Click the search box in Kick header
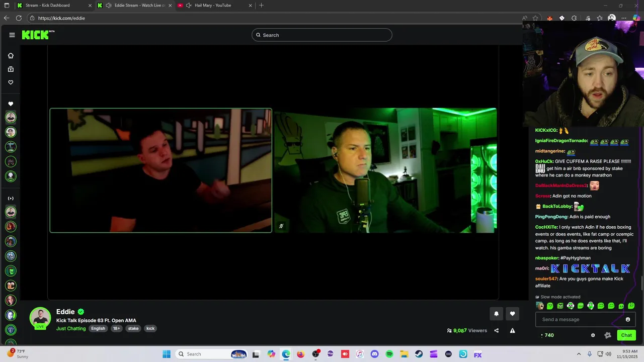Image resolution: width=644 pixels, height=362 pixels. pyautogui.click(x=322, y=35)
